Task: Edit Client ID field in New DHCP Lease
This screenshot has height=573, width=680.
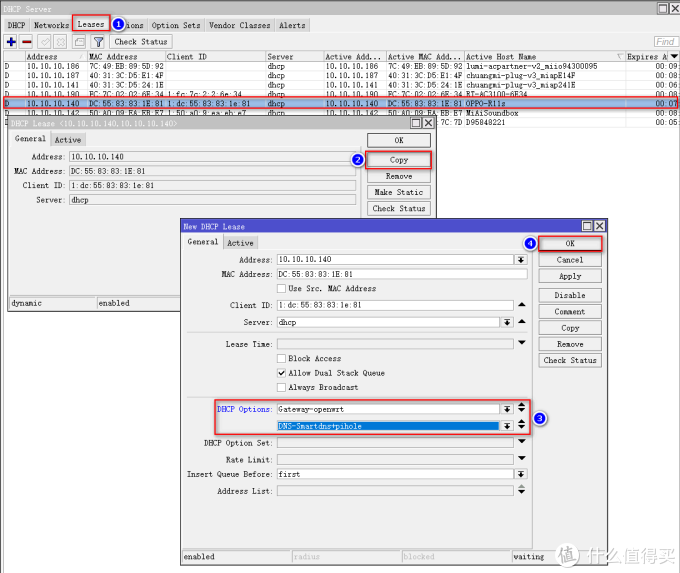Action: point(396,305)
